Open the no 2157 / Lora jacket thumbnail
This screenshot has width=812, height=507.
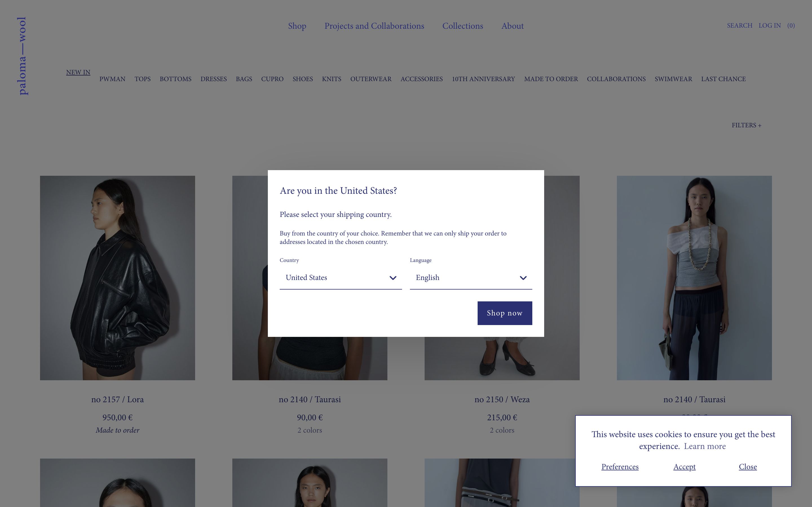pos(118,278)
